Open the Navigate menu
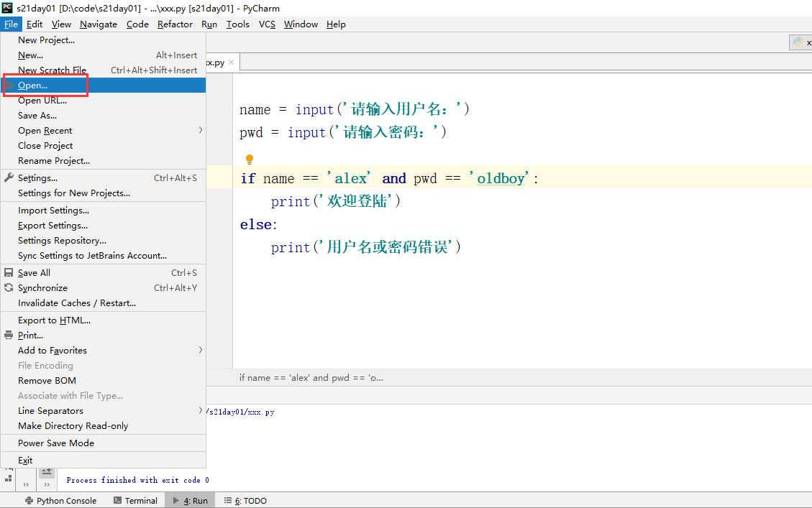Image resolution: width=812 pixels, height=508 pixels. coord(99,24)
